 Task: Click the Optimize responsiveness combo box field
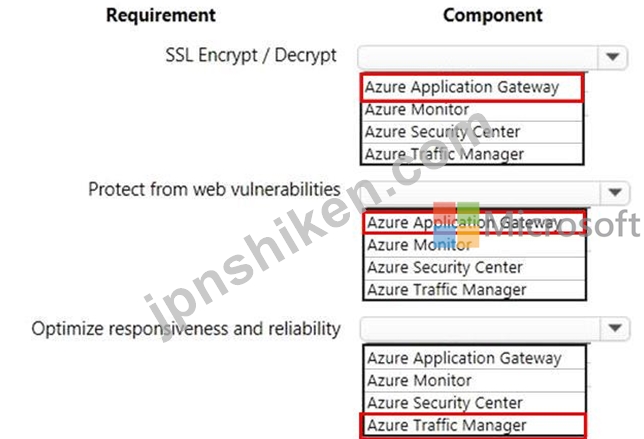494,328
